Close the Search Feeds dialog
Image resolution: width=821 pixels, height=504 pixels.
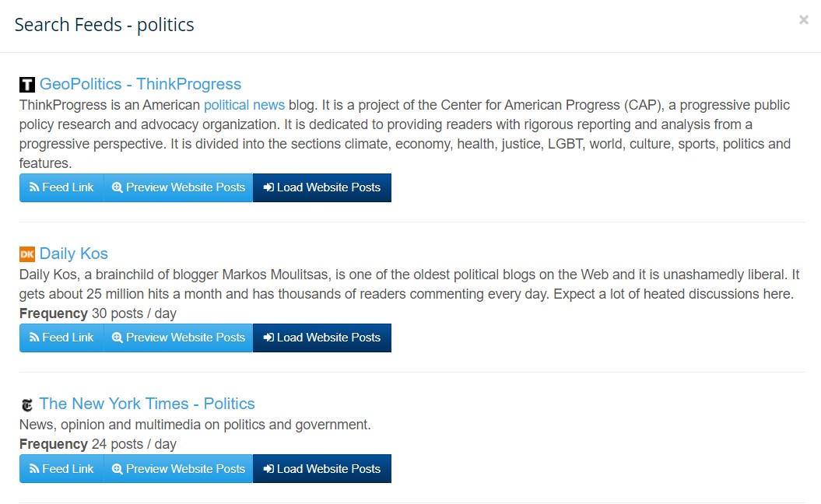pos(804,20)
